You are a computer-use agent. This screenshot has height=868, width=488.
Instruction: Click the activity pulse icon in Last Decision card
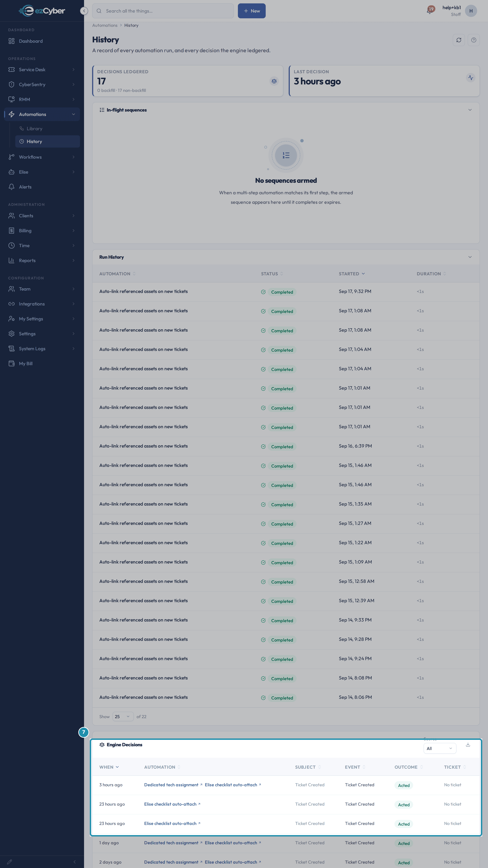pyautogui.click(x=471, y=78)
